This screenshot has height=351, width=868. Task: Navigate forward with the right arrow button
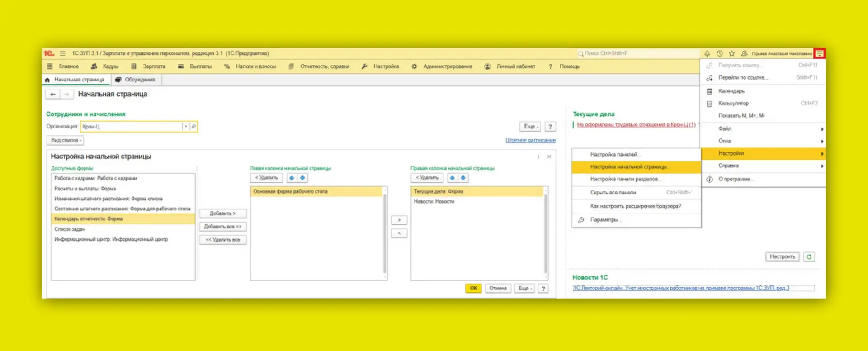[66, 94]
